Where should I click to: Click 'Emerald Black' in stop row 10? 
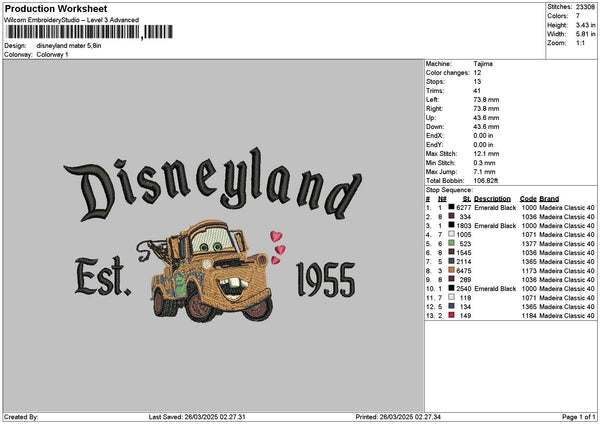tap(495, 289)
